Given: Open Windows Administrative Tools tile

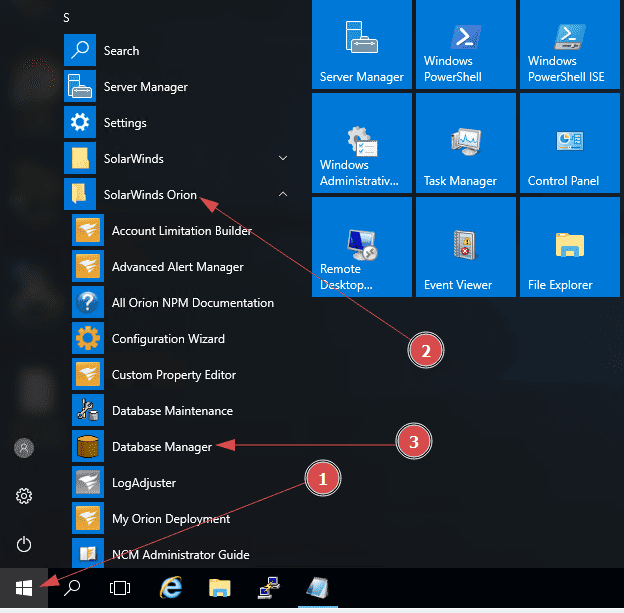Looking at the screenshot, I should point(362,143).
